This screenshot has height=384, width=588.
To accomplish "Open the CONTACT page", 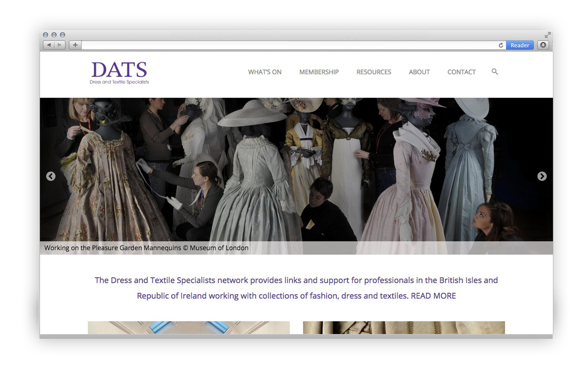I will [x=462, y=72].
